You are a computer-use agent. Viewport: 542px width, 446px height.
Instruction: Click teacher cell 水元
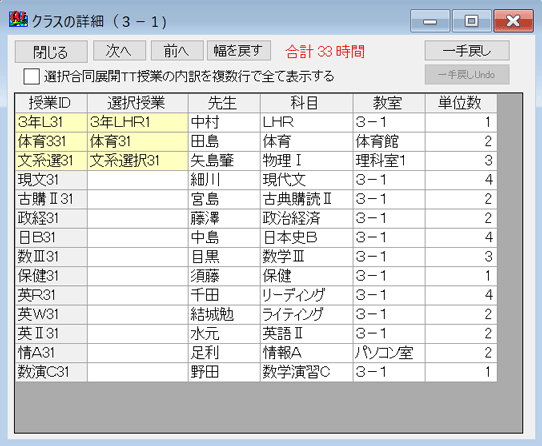[x=224, y=334]
